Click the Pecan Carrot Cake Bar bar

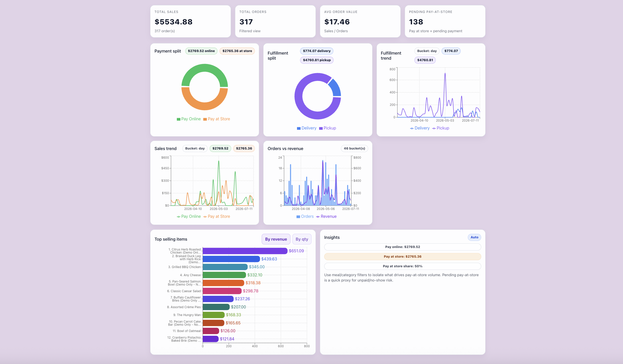[213, 323]
